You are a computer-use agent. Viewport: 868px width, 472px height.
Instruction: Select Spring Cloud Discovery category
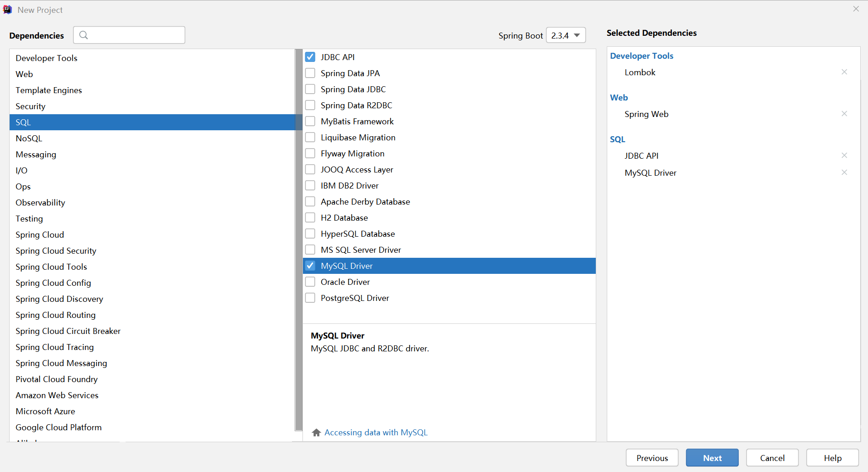click(152, 299)
